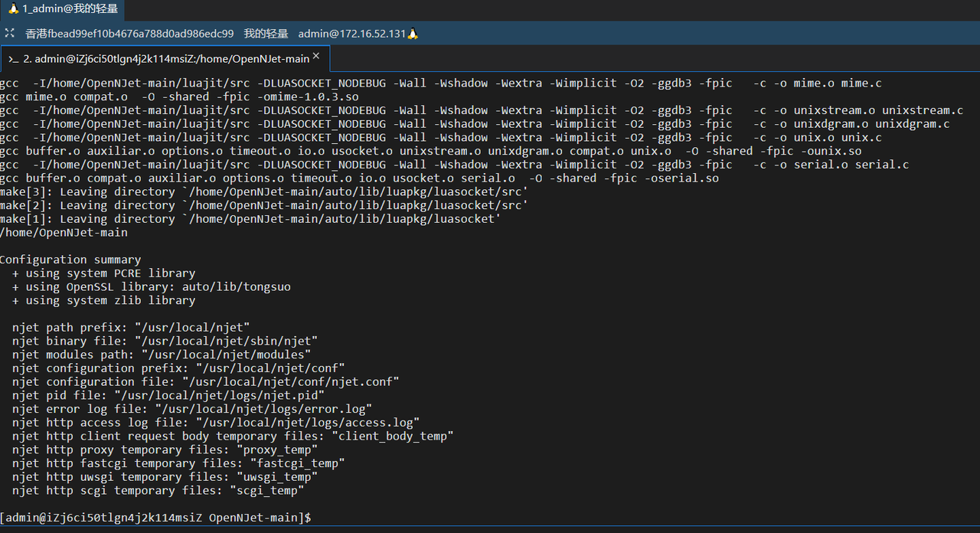This screenshot has height=533, width=980.
Task: Click the njet binary file path line
Action: point(165,342)
